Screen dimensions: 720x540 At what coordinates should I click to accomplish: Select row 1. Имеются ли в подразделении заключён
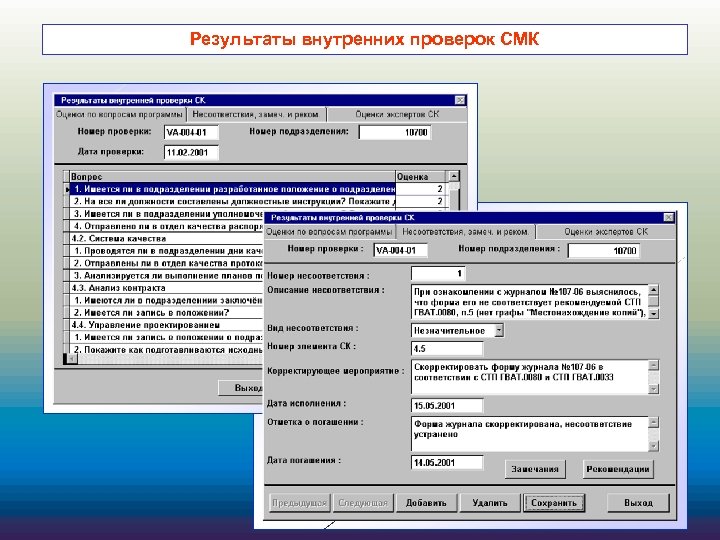167,301
